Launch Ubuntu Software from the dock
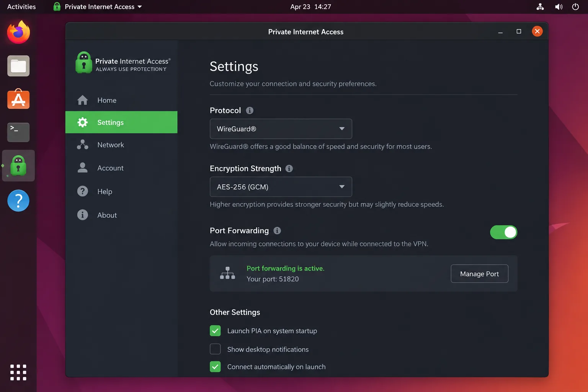Image resolution: width=588 pixels, height=392 pixels. tap(18, 99)
